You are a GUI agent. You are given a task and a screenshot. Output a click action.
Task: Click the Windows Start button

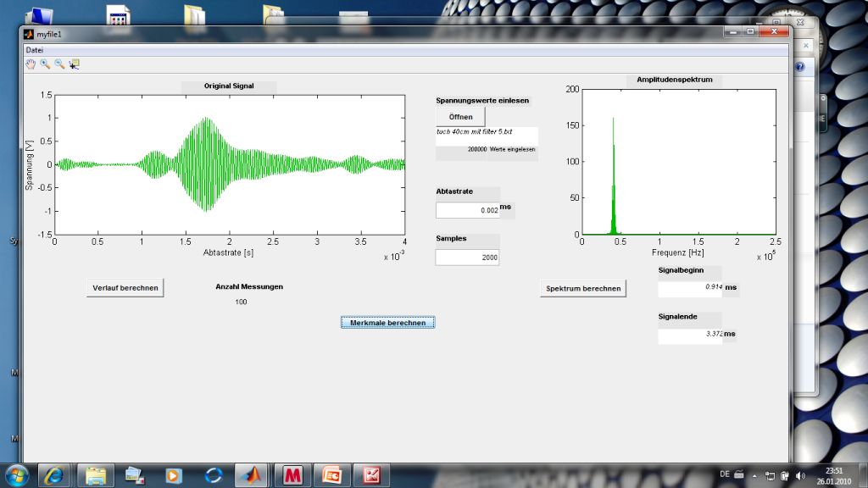(x=18, y=474)
